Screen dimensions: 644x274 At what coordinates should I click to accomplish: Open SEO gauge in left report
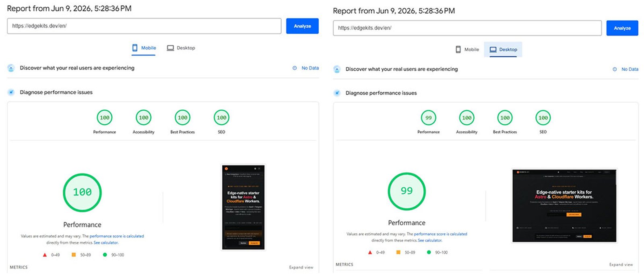pyautogui.click(x=222, y=118)
